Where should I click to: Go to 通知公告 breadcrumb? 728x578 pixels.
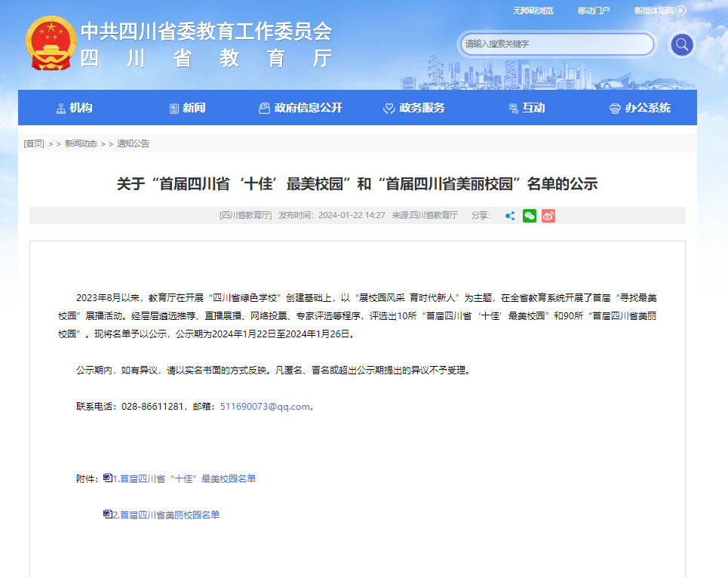134,143
